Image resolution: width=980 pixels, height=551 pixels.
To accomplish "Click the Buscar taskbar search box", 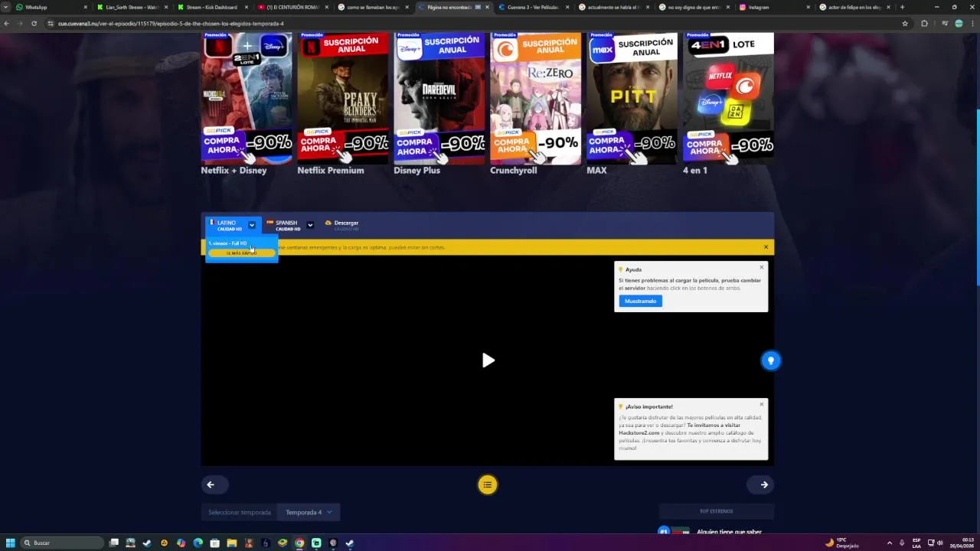I will coord(61,543).
